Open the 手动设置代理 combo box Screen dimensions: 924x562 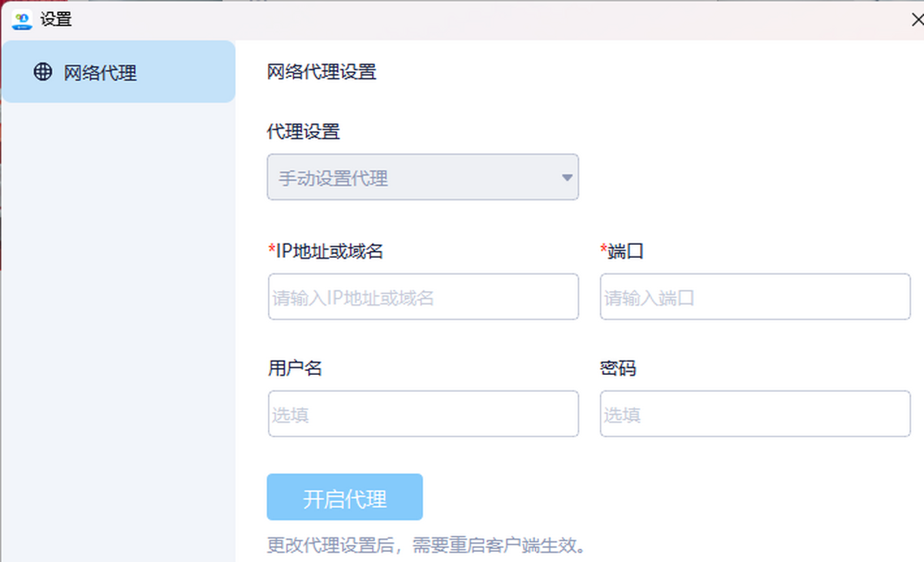pos(422,178)
